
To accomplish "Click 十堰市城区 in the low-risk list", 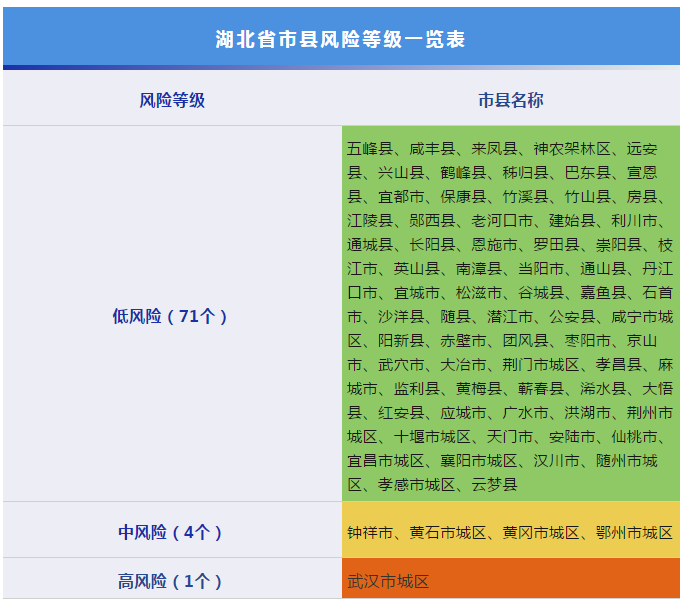I will [432, 436].
